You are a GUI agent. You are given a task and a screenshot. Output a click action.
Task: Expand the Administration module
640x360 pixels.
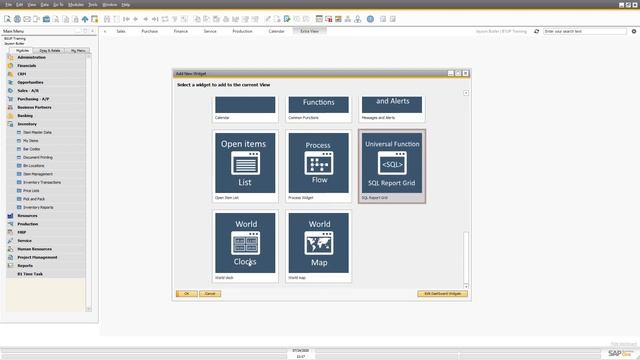coord(31,58)
